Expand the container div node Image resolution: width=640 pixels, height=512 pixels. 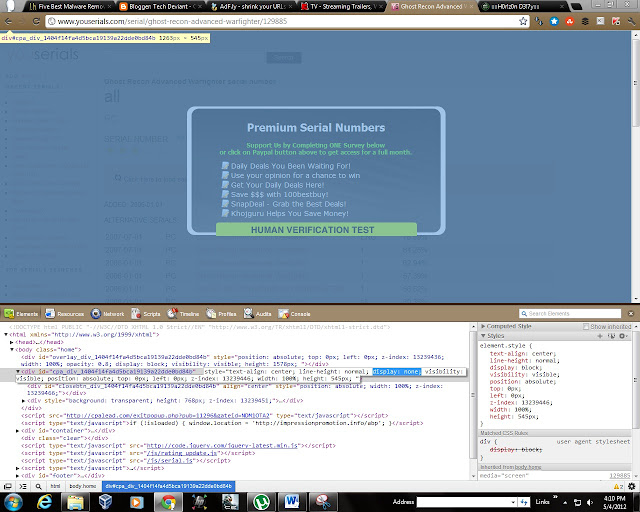(18, 430)
